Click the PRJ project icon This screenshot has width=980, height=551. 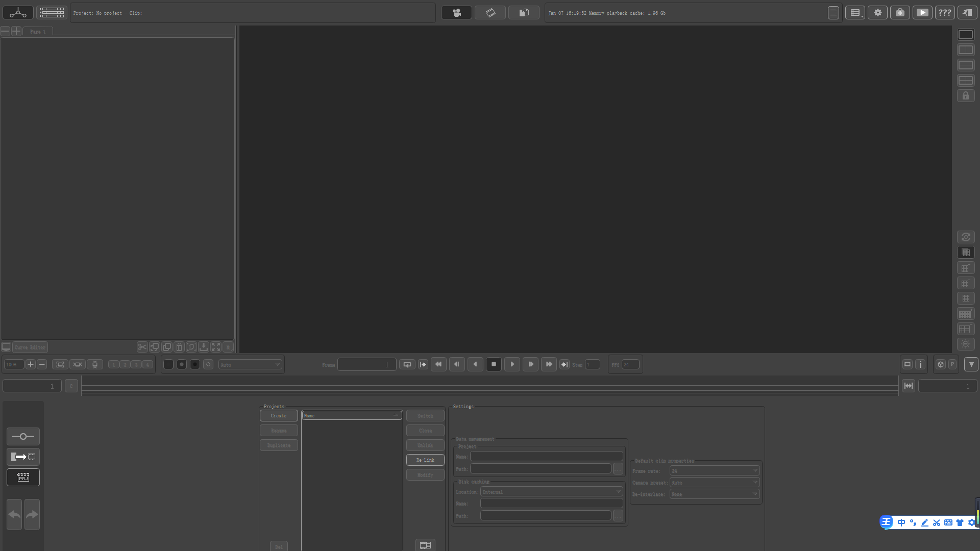23,478
